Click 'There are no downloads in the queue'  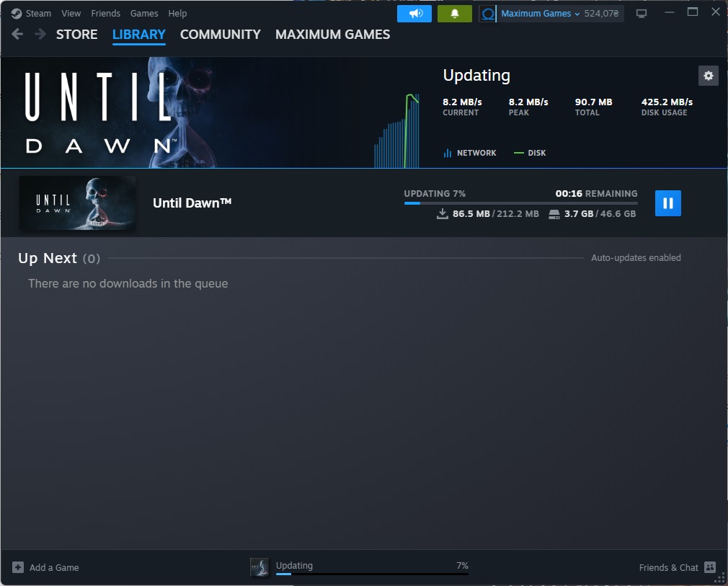(x=128, y=284)
